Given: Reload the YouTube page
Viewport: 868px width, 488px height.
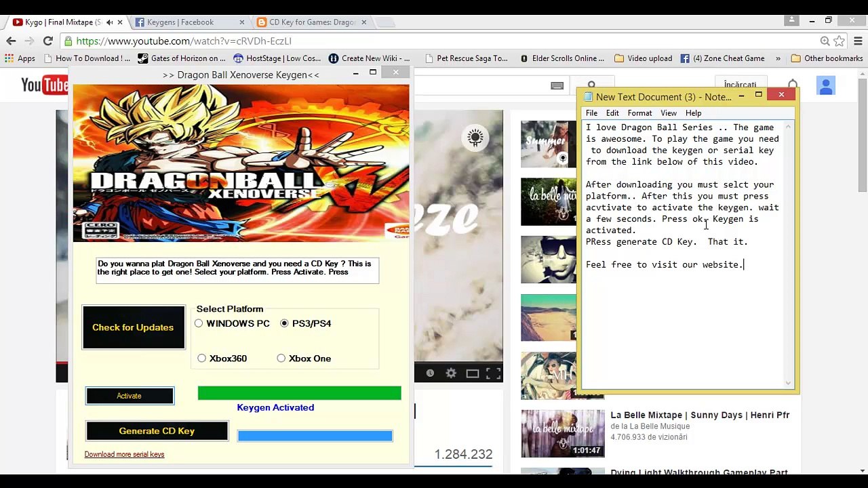Looking at the screenshot, I should 48,41.
